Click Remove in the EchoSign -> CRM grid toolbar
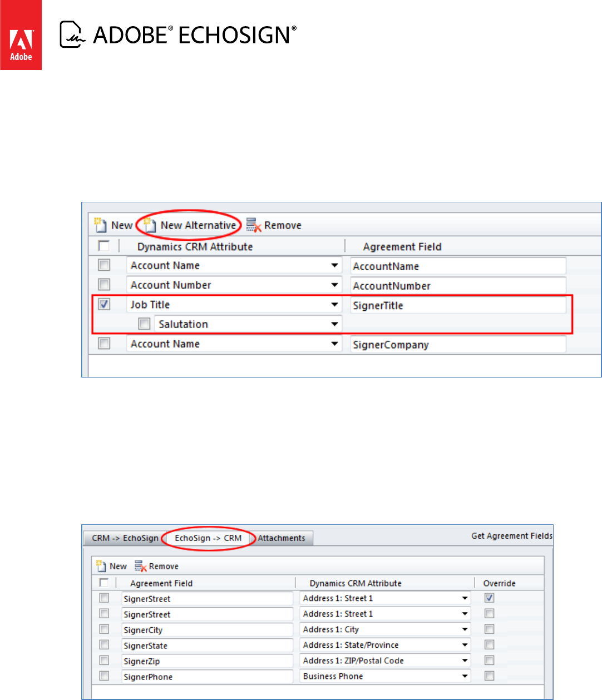602x700 pixels. coord(156,566)
